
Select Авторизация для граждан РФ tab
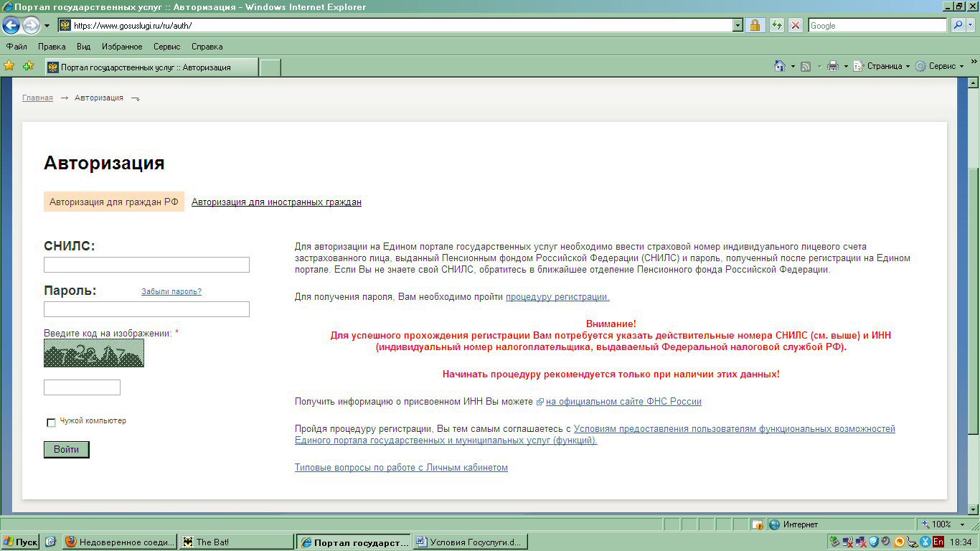pos(114,202)
